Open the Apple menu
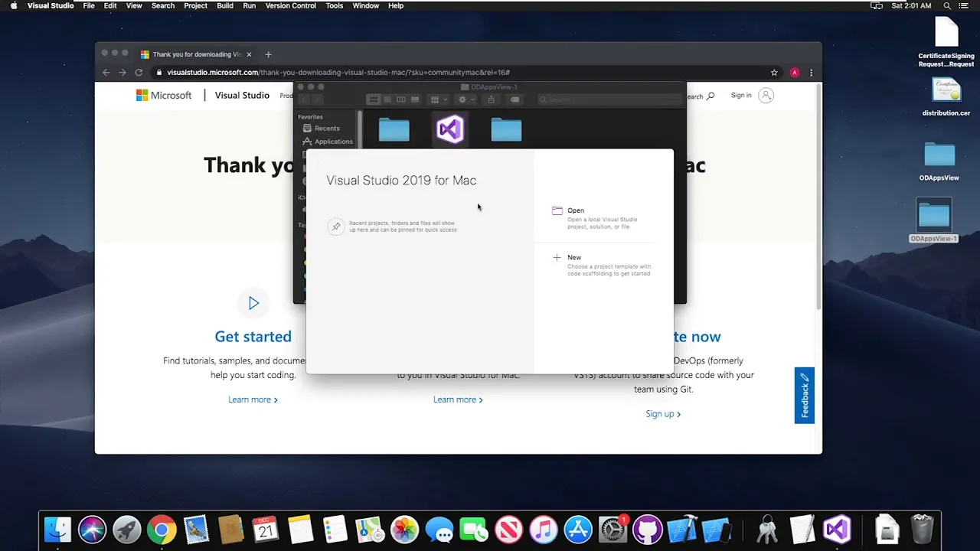980x551 pixels. pyautogui.click(x=14, y=5)
